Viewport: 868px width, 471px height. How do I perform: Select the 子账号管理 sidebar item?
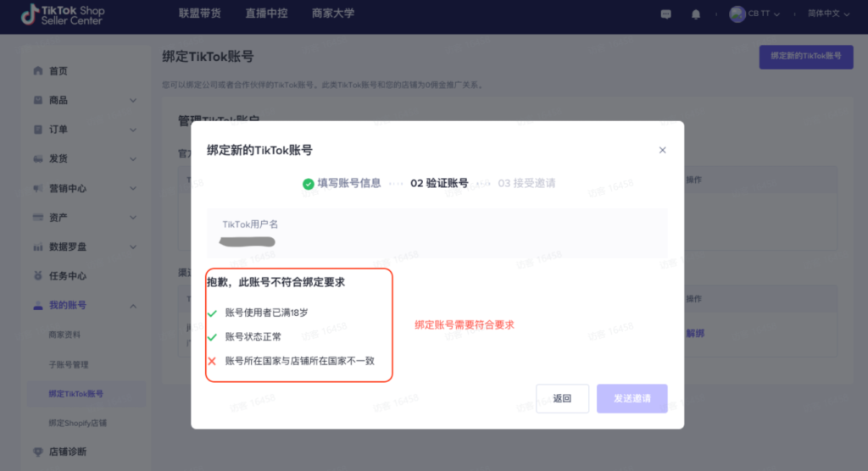(68, 364)
